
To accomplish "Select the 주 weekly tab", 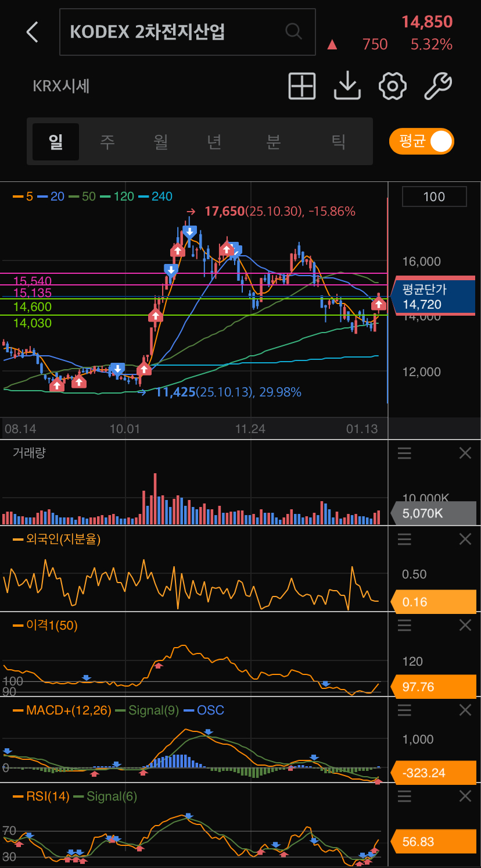I will click(107, 141).
